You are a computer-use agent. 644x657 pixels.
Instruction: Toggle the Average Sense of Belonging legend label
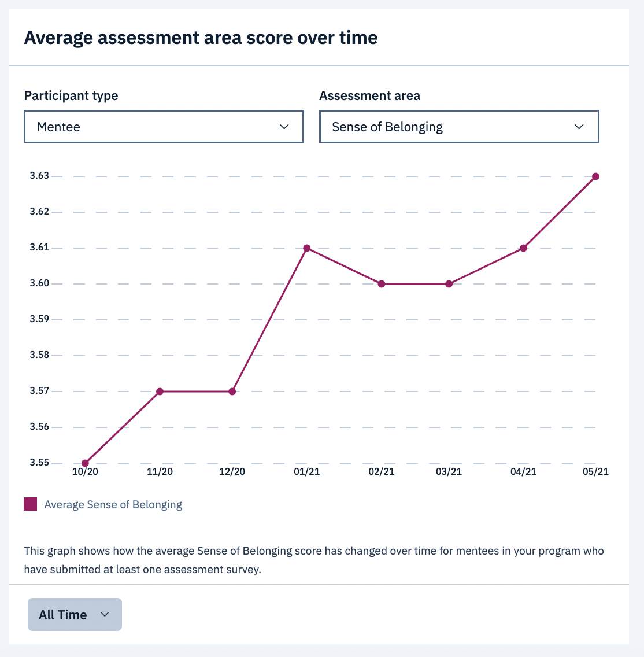click(x=113, y=505)
